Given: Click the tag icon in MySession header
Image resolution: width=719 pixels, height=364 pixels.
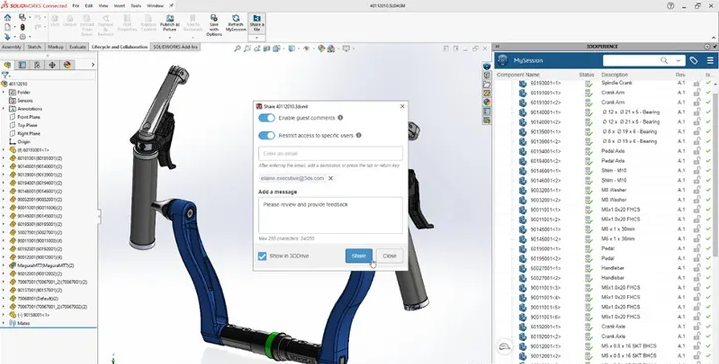Looking at the screenshot, I should tap(694, 61).
